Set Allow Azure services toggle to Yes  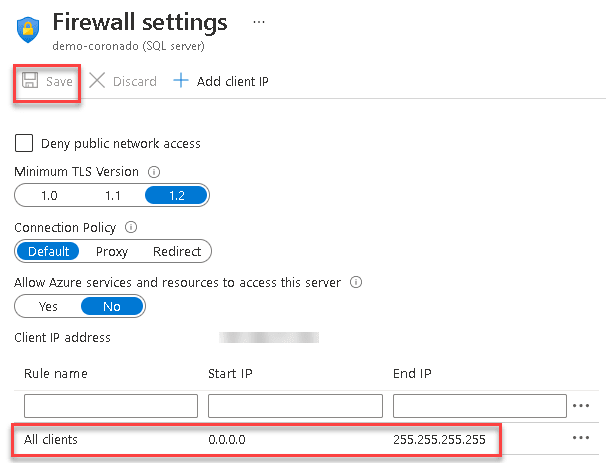[x=48, y=306]
